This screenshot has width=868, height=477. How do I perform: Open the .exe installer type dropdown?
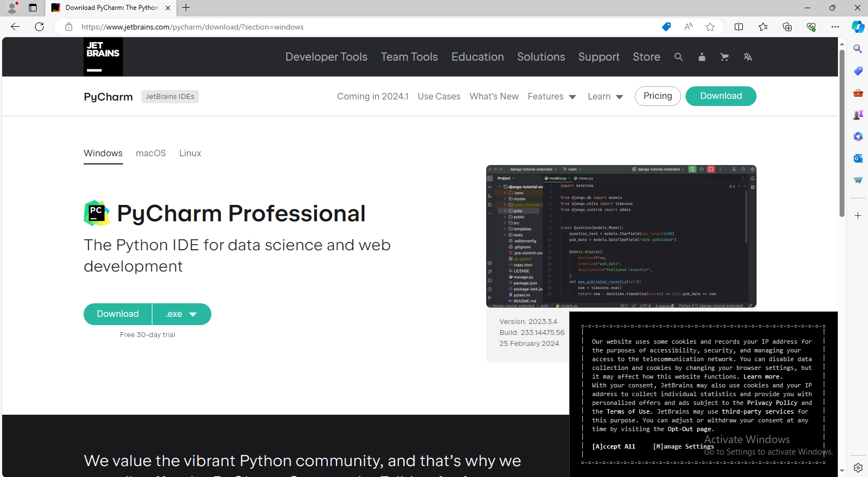point(182,314)
